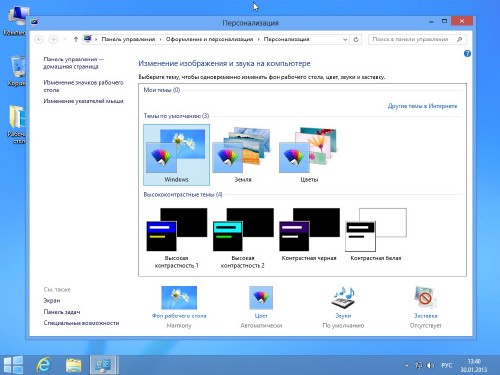Click the Отсутствует caption text
Image resolution: width=500 pixels, height=375 pixels.
pyautogui.click(x=425, y=325)
